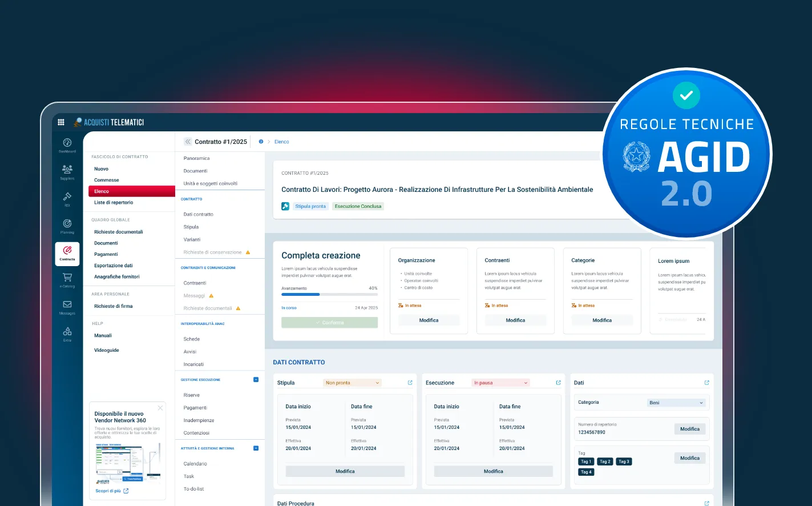Viewport: 812px width, 506px height.
Task: Open Dati contratto section
Action: [199, 214]
